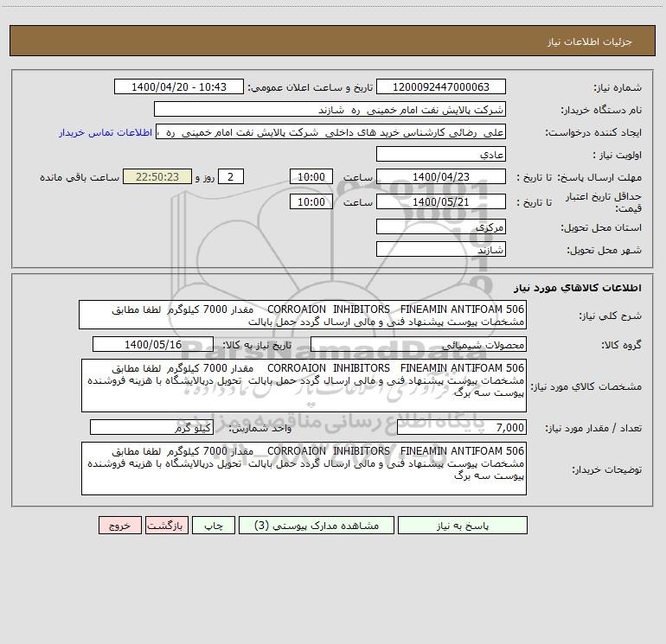Screen dimensions: 666x644
Task: Click the تعداد / مقدار مورد نیاز label
Action: 593,428
